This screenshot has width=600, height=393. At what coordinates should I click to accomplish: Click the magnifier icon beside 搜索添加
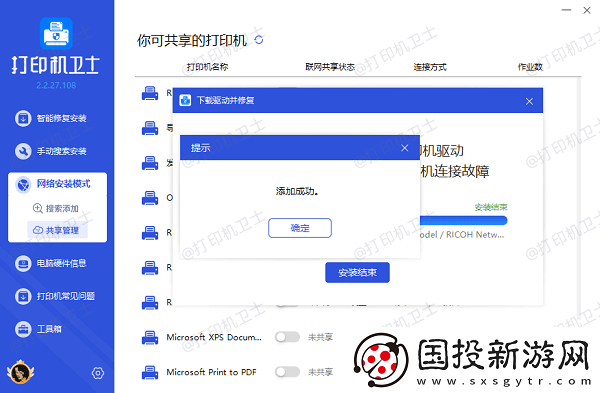[x=38, y=208]
